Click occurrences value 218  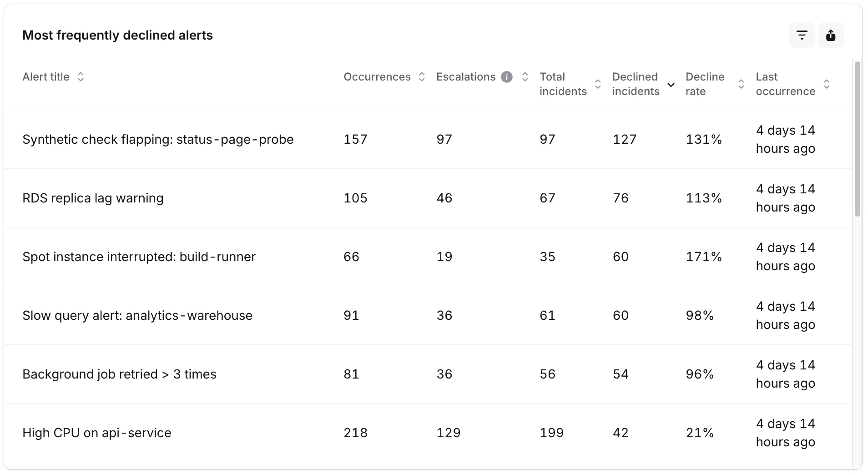355,433
